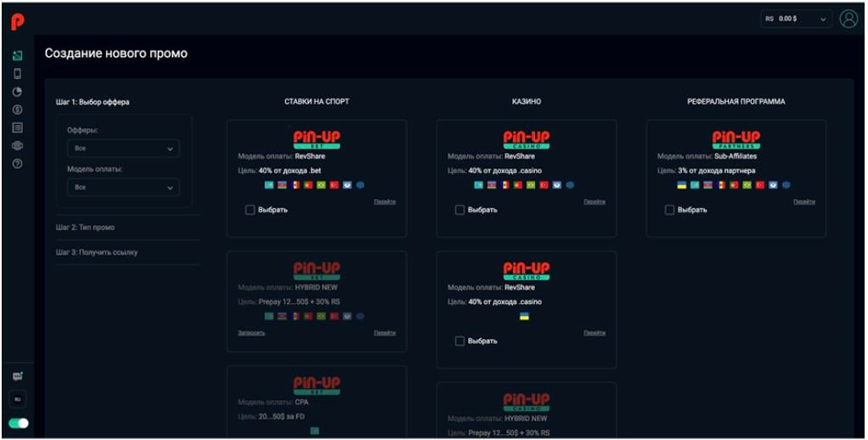Open the dollar coin payments sidebar icon

tap(18, 110)
